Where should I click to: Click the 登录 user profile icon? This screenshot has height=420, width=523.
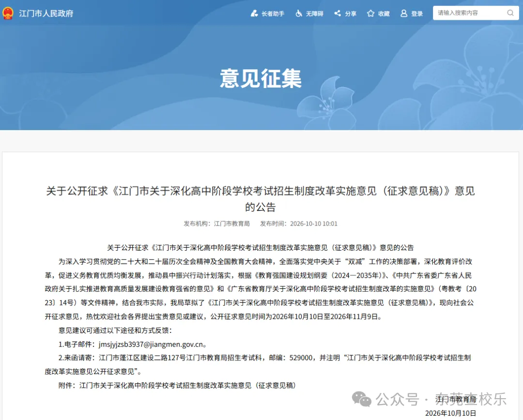click(x=403, y=14)
